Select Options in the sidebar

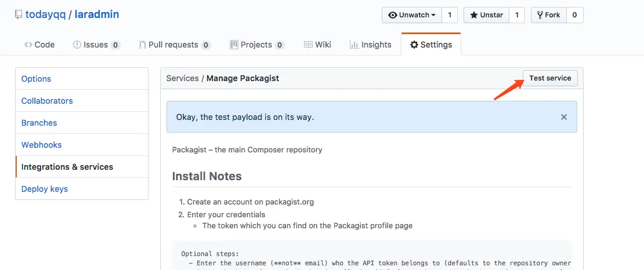pos(36,79)
